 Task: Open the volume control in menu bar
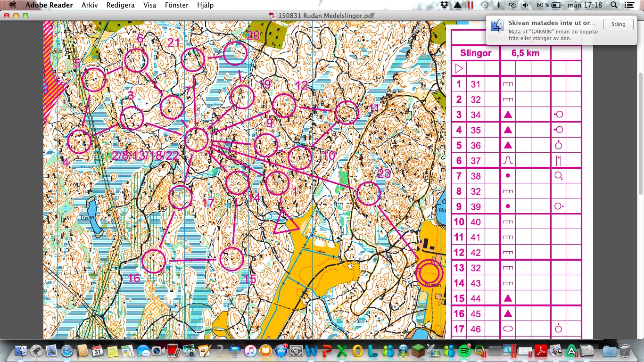click(526, 5)
